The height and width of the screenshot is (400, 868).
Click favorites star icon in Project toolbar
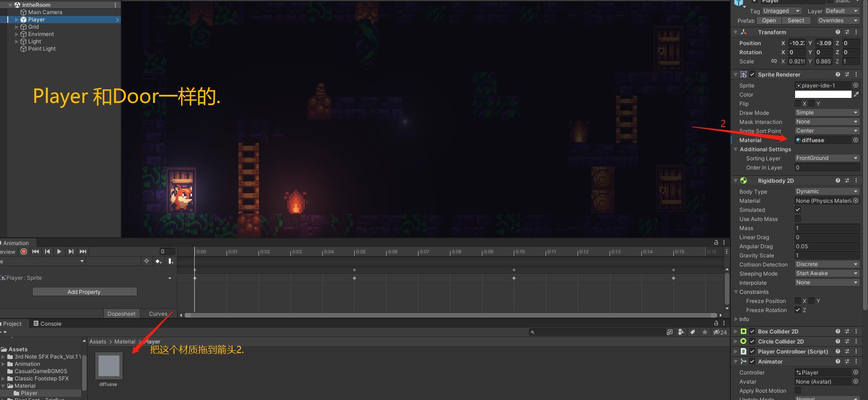705,332
